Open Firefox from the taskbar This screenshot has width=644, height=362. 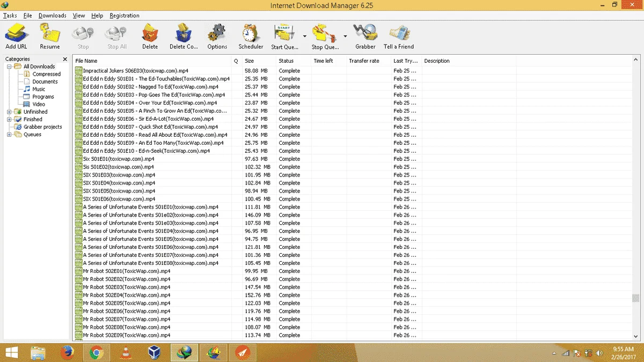coord(67,352)
